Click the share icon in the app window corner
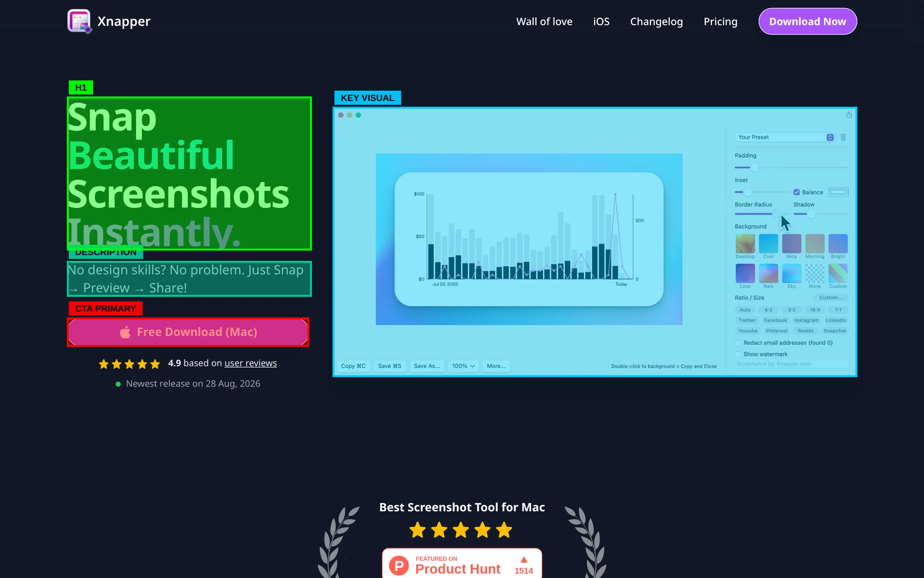The height and width of the screenshot is (578, 924). point(849,115)
